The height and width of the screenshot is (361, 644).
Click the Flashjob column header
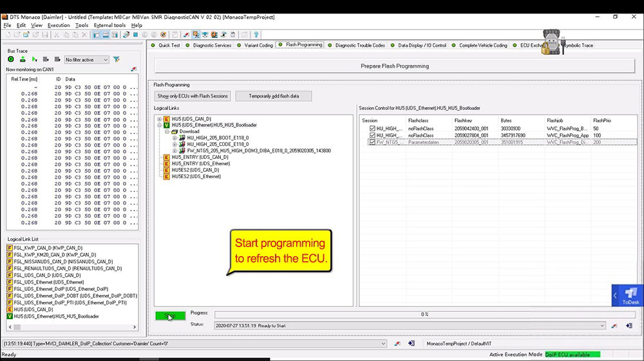[x=554, y=120]
